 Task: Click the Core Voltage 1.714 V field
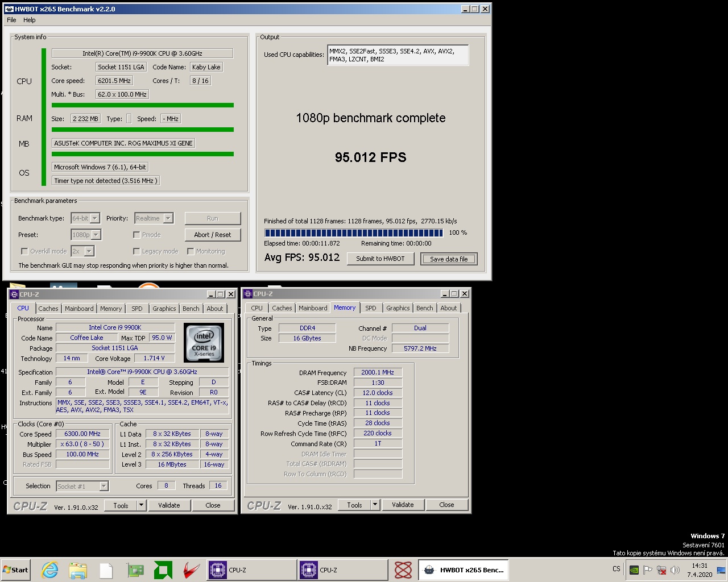tap(154, 358)
